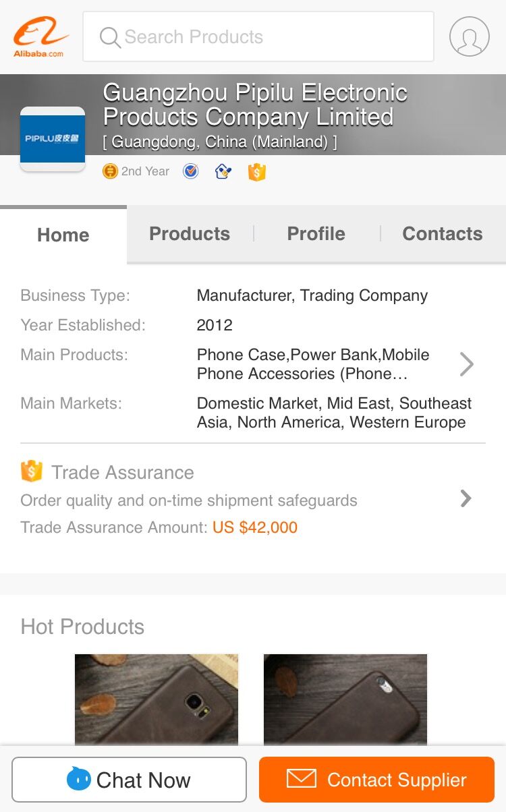Tap the Trade Assurance shield icon beside the heading

click(x=31, y=471)
